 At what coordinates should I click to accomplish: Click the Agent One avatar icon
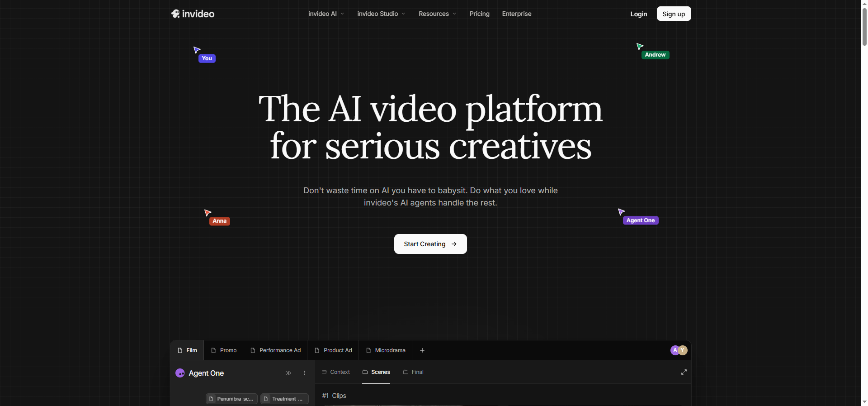point(180,373)
